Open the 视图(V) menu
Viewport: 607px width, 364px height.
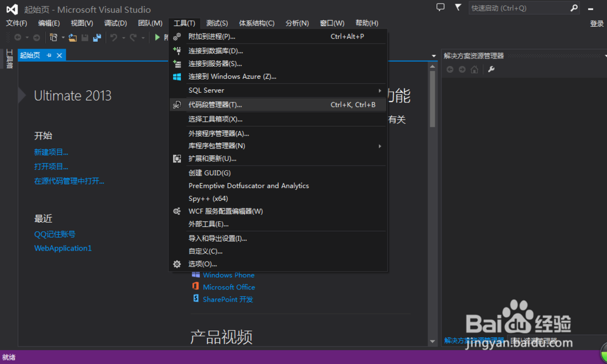click(82, 23)
